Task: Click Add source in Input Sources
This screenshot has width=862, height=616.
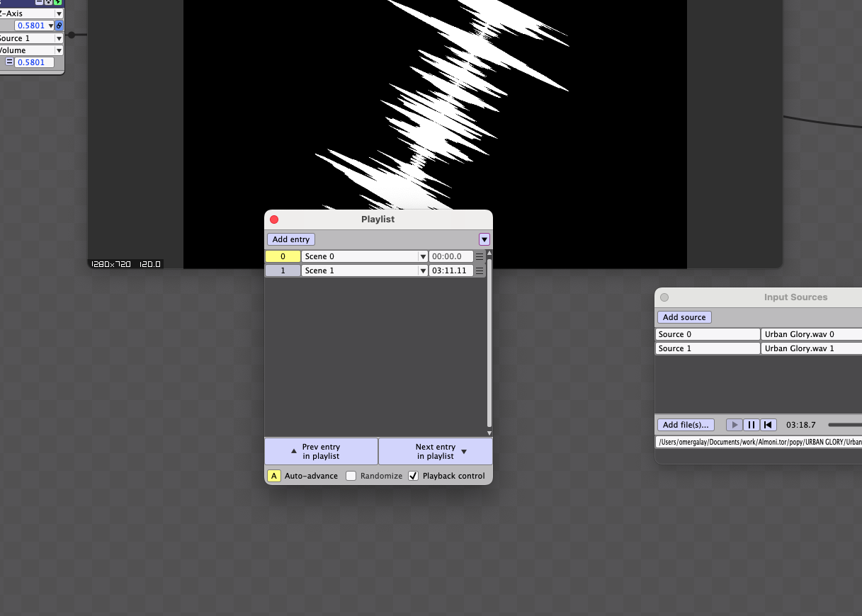Action: click(x=684, y=317)
